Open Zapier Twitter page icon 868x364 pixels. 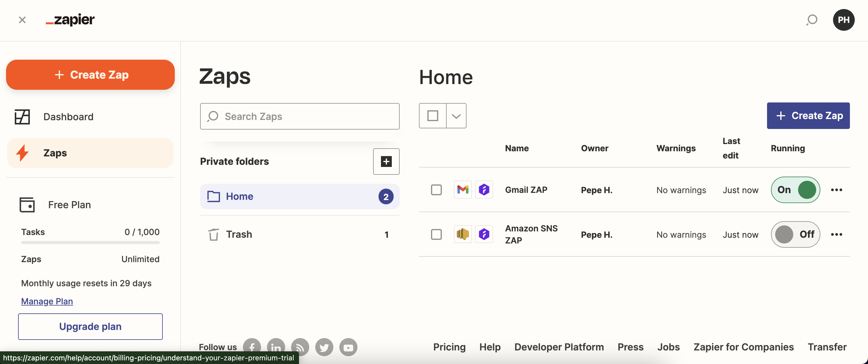324,347
